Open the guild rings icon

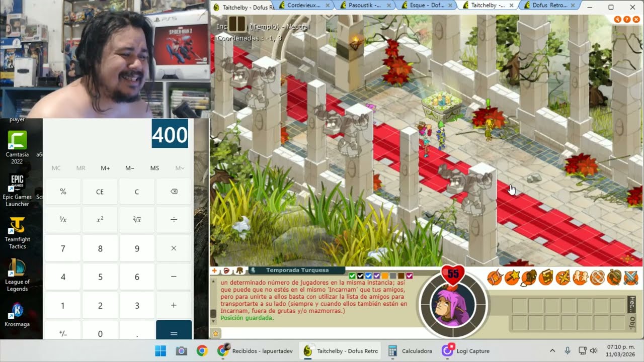pyautogui.click(x=597, y=278)
